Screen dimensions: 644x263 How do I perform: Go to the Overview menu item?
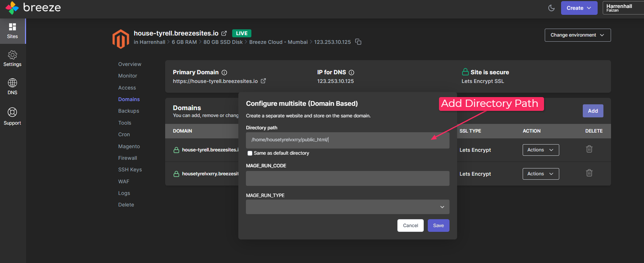tap(130, 64)
